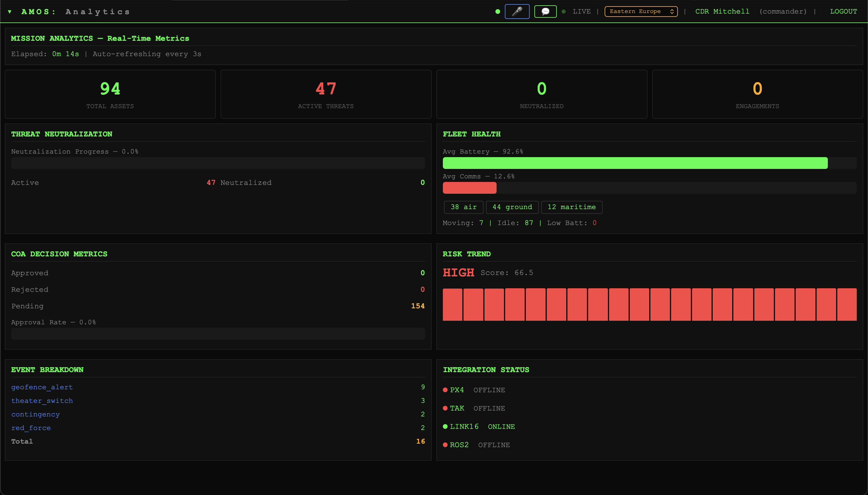Click the green connection status dot
Screen dimensions: 868x495
(497, 12)
